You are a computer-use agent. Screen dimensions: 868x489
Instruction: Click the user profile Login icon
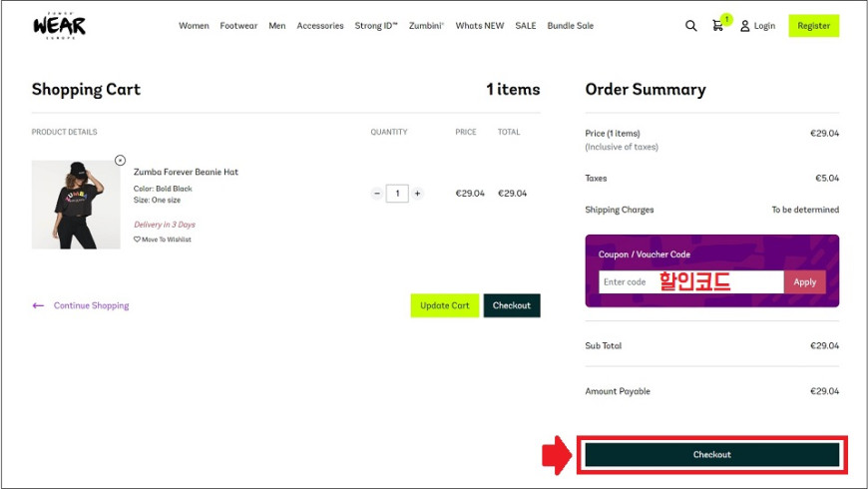[745, 26]
